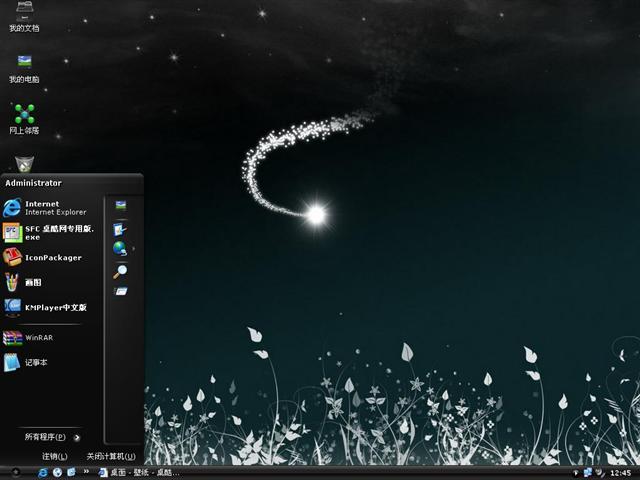The width and height of the screenshot is (640, 480).
Task: Expand 所有程序(P) all programs list
Action: point(52,437)
